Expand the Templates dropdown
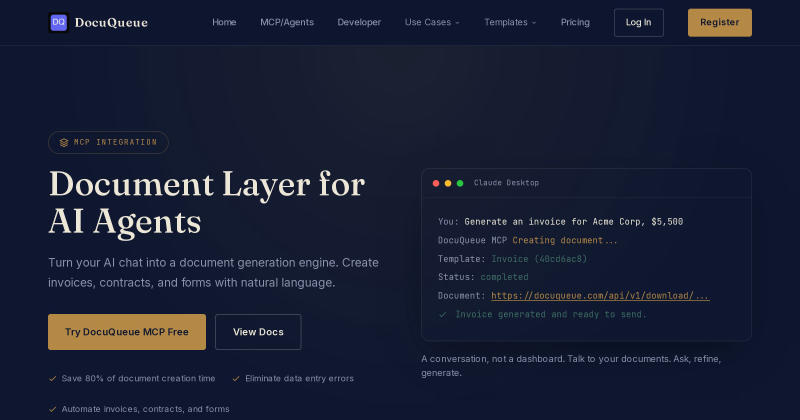Viewport: 800px width, 420px height. pos(510,22)
